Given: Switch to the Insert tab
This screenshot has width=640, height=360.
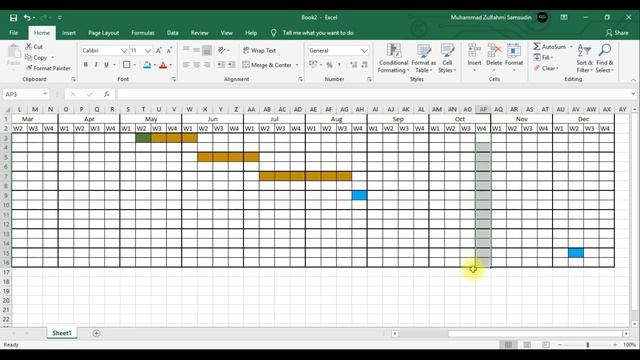Looking at the screenshot, I should pyautogui.click(x=69, y=33).
